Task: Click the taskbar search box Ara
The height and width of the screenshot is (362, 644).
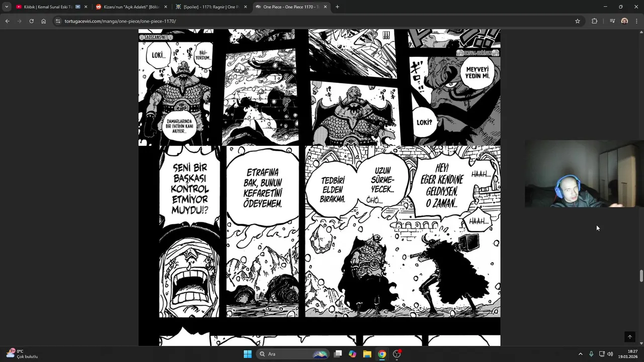Action: click(293, 354)
